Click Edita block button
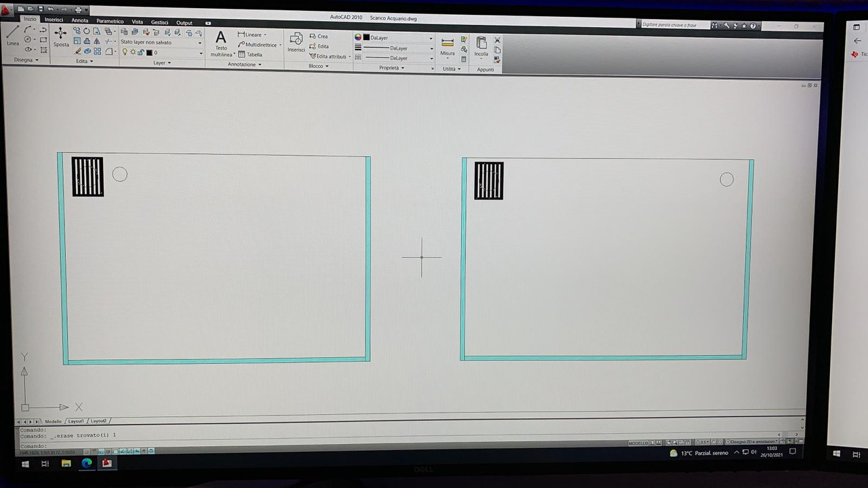This screenshot has height=488, width=868. [x=319, y=46]
